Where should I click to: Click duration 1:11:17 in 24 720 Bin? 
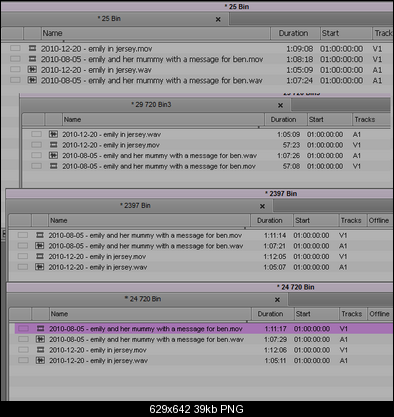click(276, 329)
